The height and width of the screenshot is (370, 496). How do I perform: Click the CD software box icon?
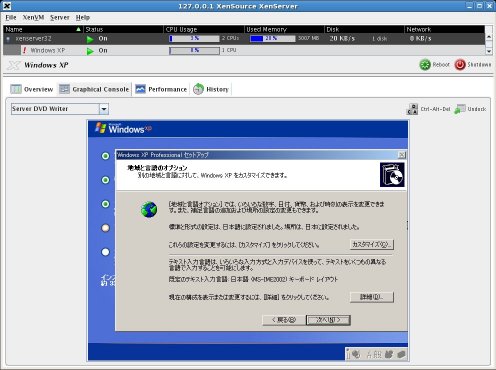[392, 175]
